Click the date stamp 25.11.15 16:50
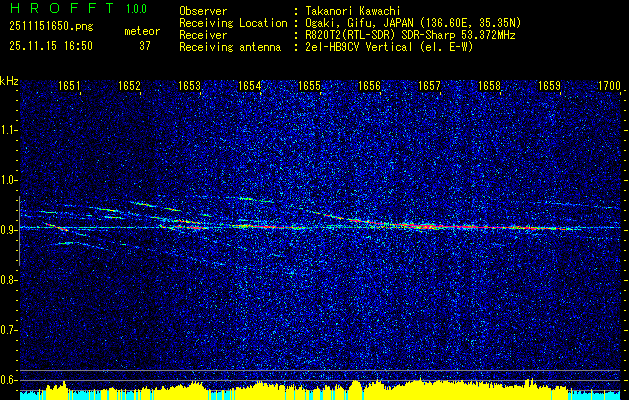This screenshot has width=629, height=400. (51, 46)
